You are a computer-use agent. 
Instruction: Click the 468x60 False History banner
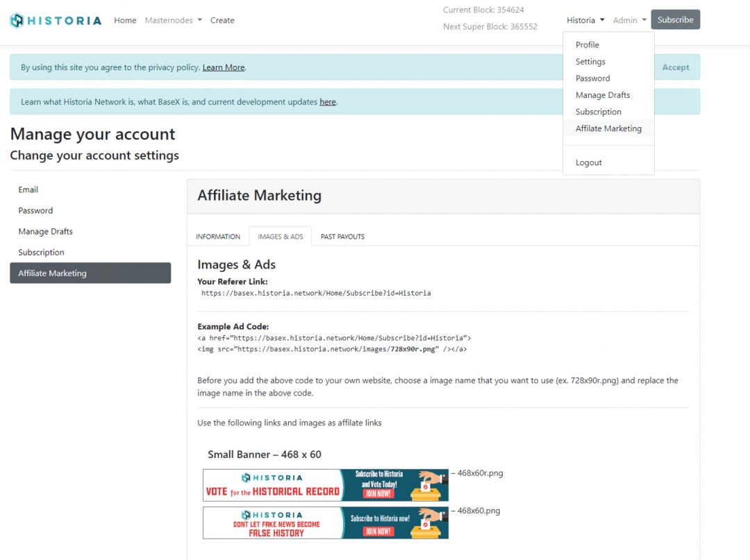point(325,523)
